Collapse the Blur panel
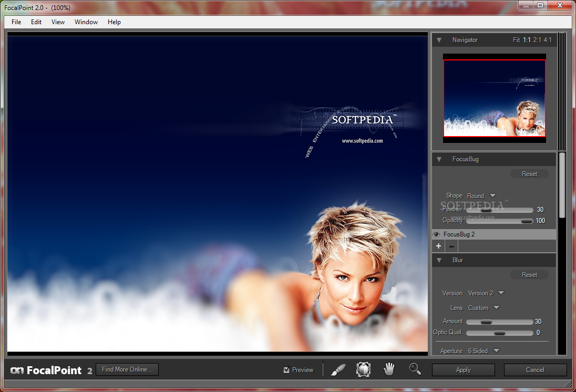 [x=439, y=260]
